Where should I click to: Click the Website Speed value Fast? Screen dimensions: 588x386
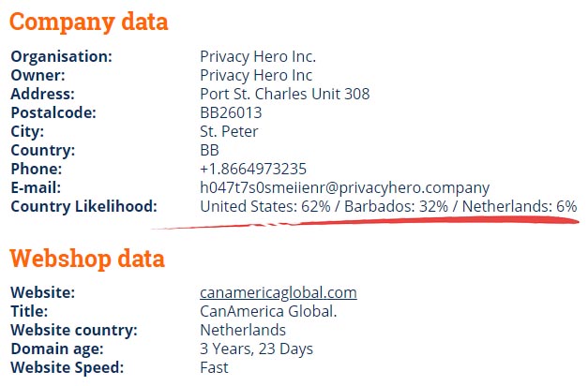(214, 367)
